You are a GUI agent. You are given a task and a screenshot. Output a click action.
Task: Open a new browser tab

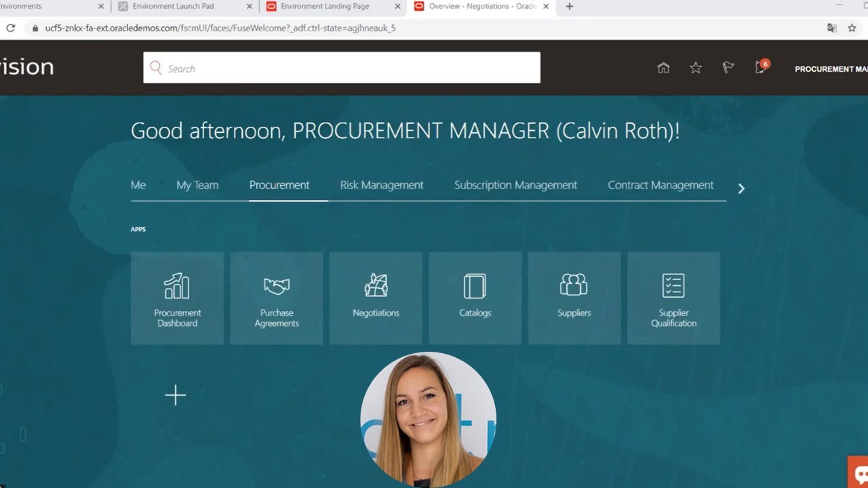570,7
